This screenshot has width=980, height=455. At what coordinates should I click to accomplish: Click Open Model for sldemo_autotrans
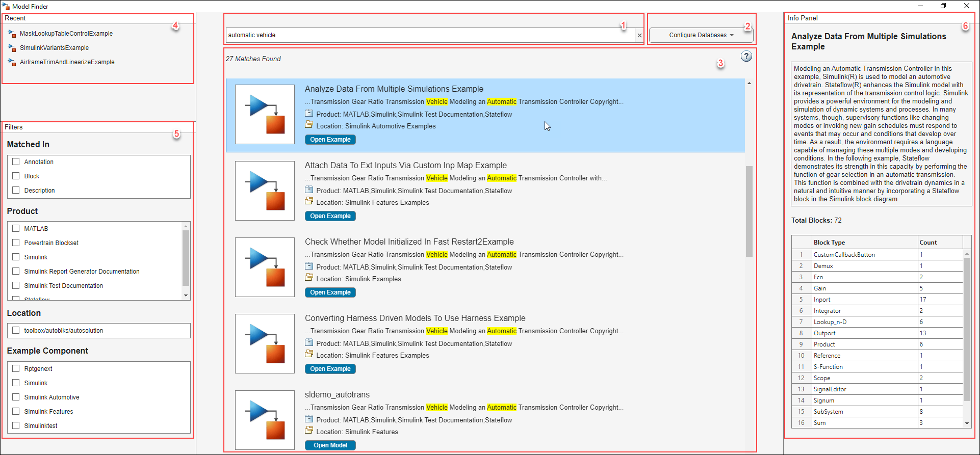tap(330, 445)
